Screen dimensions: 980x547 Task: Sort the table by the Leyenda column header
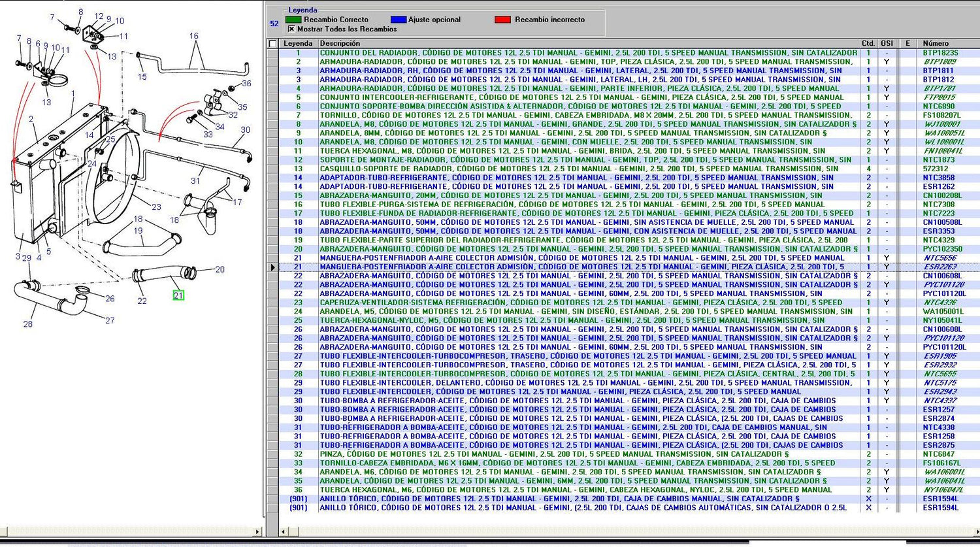[x=298, y=44]
